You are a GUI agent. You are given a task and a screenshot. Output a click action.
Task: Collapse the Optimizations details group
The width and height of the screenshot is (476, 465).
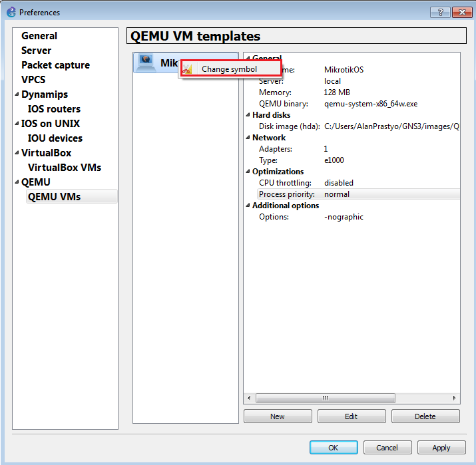coord(248,172)
